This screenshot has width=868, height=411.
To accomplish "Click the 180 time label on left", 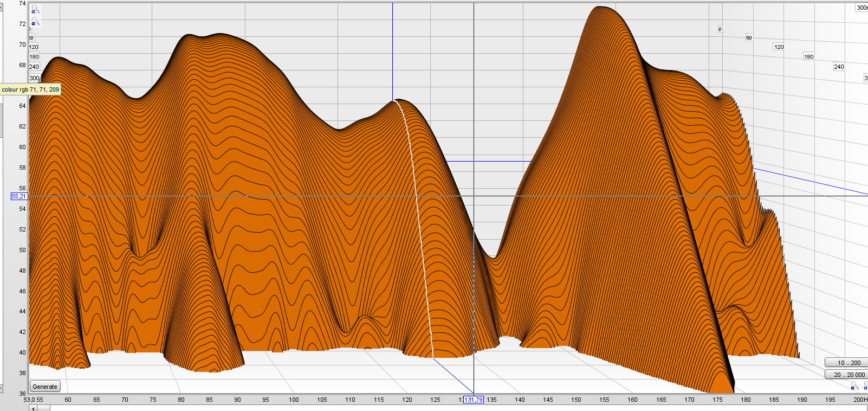I will 34,56.
